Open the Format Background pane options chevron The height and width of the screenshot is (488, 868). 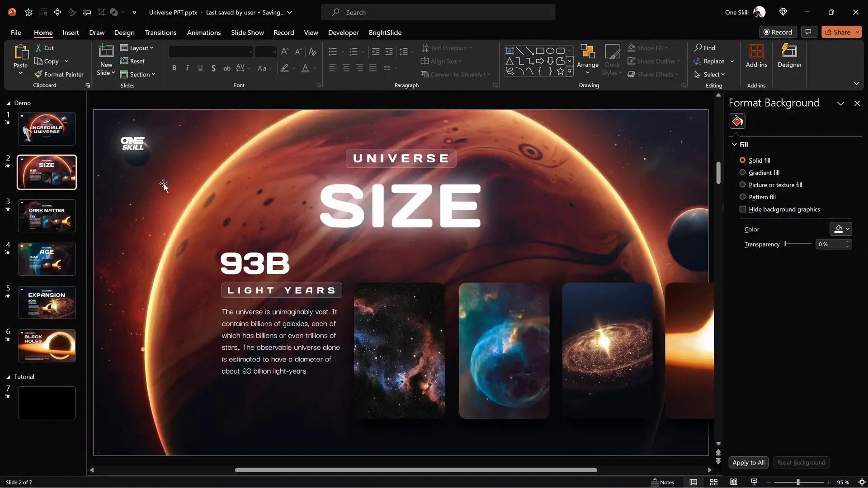[x=840, y=103]
